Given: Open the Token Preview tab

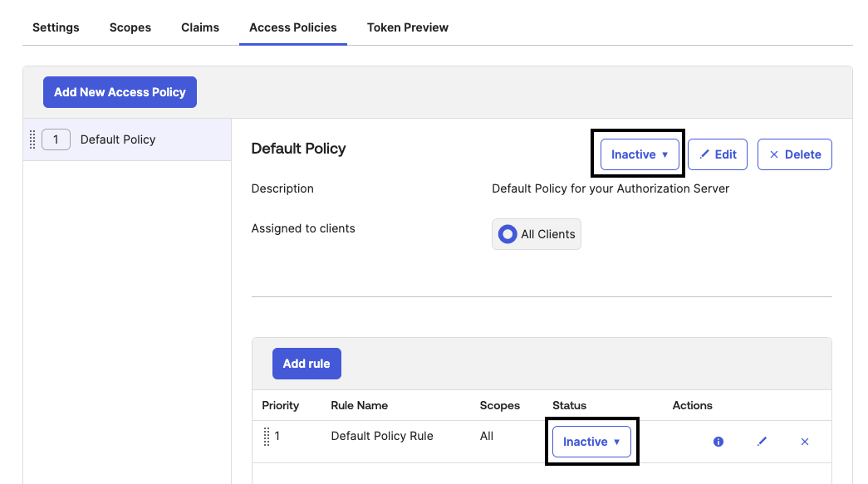Looking at the screenshot, I should pyautogui.click(x=408, y=27).
